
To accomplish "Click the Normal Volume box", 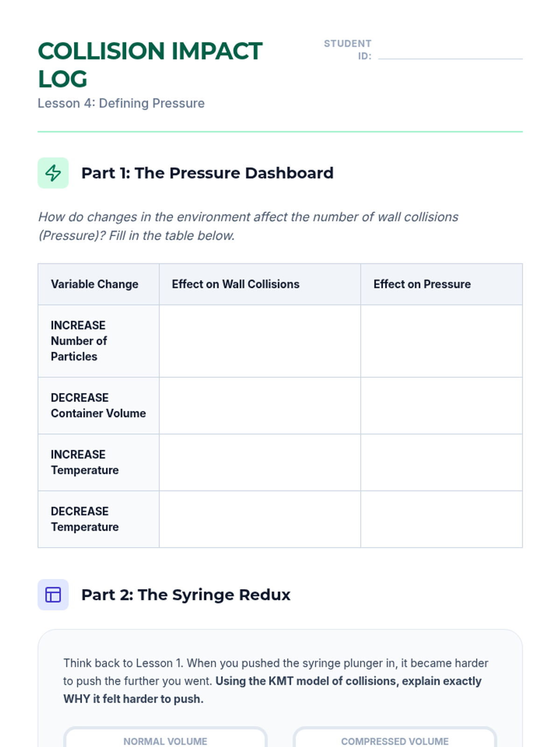I will (x=165, y=739).
